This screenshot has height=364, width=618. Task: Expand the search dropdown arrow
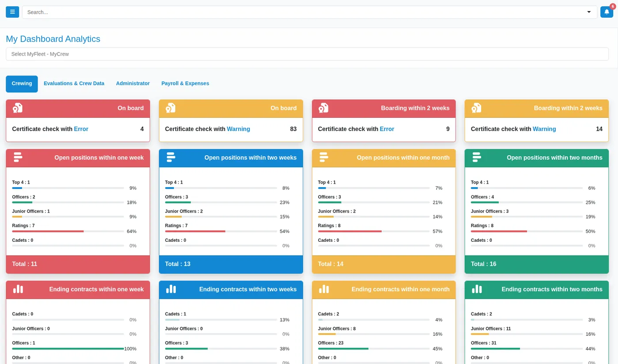(x=589, y=12)
